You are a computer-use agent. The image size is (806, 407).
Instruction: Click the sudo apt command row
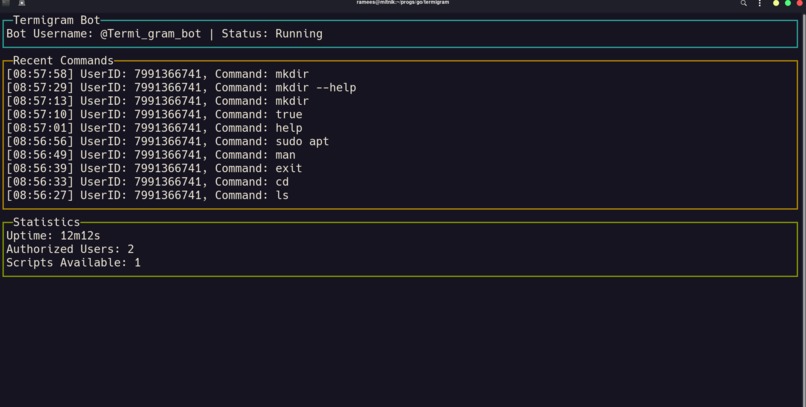pos(168,141)
